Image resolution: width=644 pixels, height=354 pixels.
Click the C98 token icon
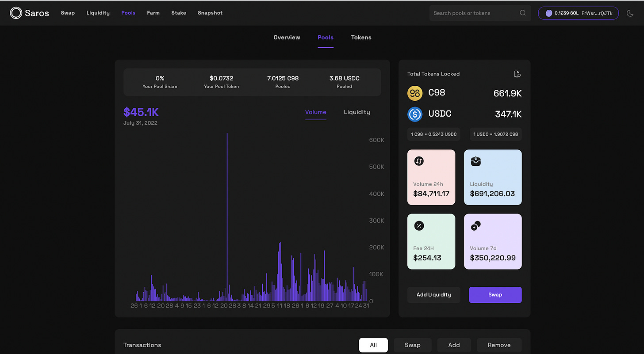pos(415,93)
